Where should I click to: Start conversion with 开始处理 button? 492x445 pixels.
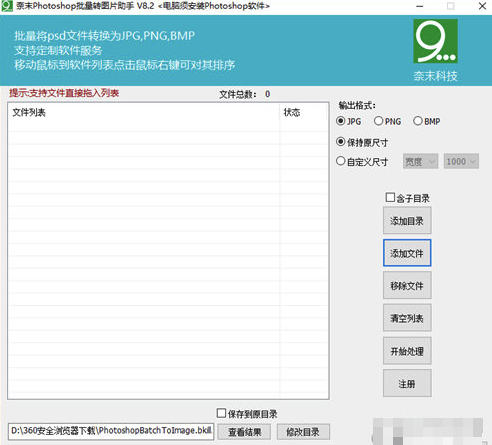pos(407,351)
